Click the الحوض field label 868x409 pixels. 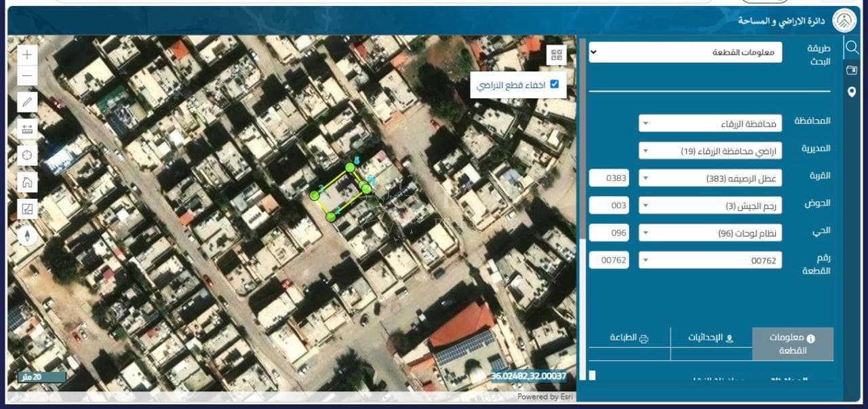click(819, 203)
